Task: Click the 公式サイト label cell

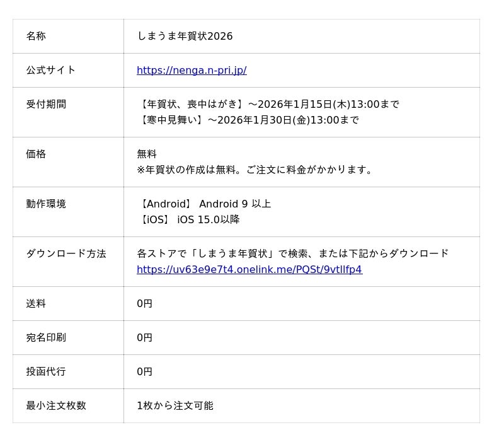Action: (x=50, y=70)
